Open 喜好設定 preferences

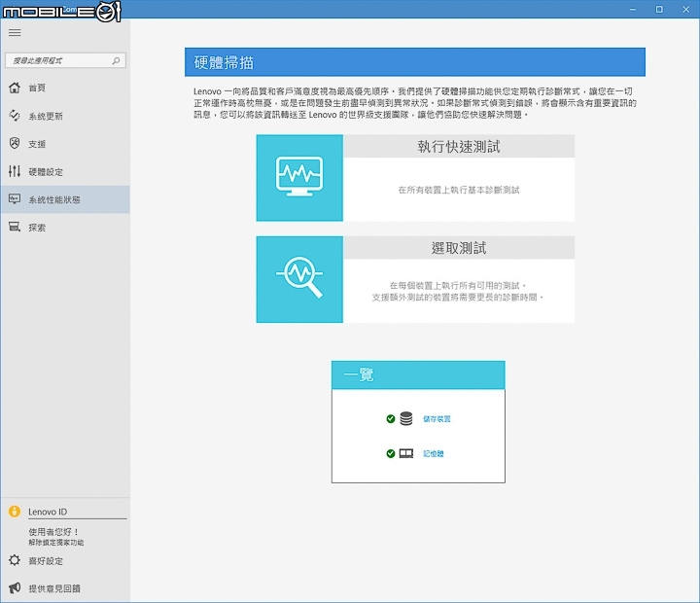pos(46,561)
